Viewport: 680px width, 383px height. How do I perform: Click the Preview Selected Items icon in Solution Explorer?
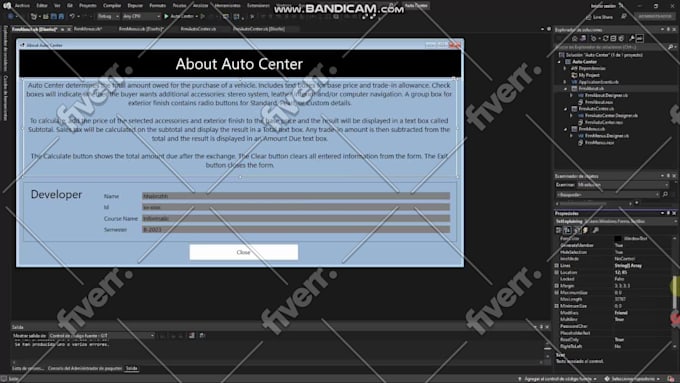click(640, 39)
